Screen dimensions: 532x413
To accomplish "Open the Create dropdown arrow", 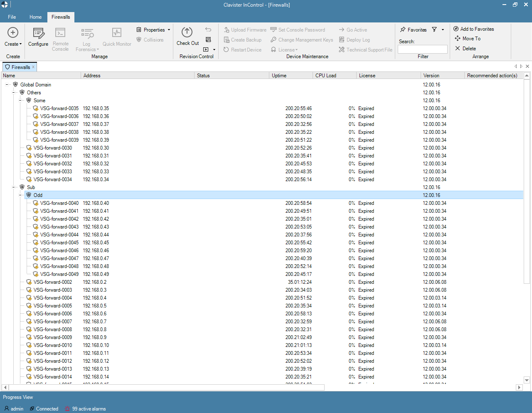I will 20,44.
